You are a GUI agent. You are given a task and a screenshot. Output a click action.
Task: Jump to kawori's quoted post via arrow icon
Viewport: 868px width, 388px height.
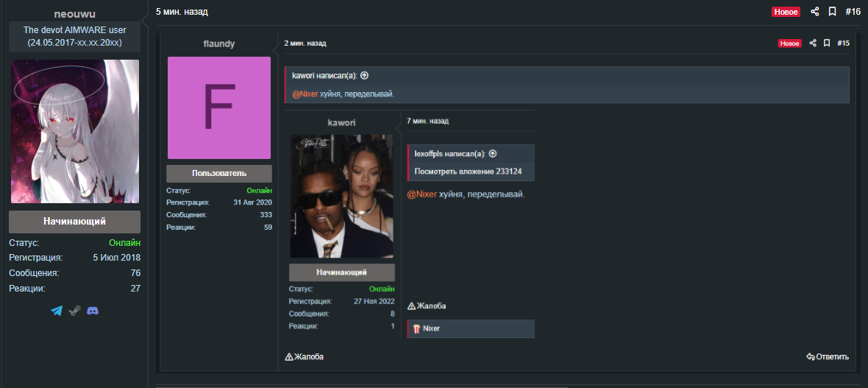click(x=364, y=75)
